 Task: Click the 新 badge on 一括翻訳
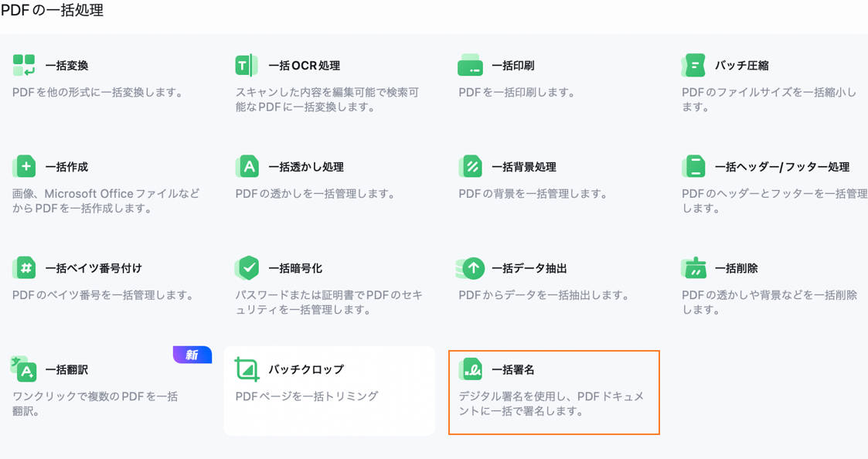point(192,355)
